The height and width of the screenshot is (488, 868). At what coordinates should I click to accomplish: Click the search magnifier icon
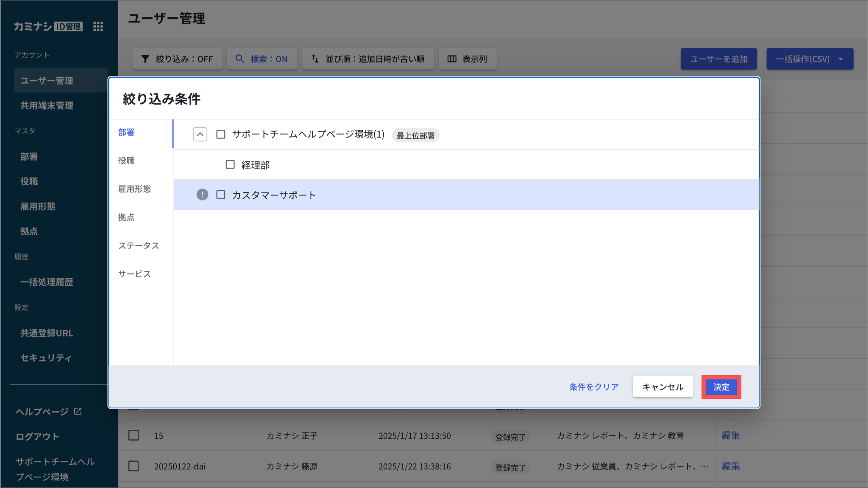coord(240,59)
